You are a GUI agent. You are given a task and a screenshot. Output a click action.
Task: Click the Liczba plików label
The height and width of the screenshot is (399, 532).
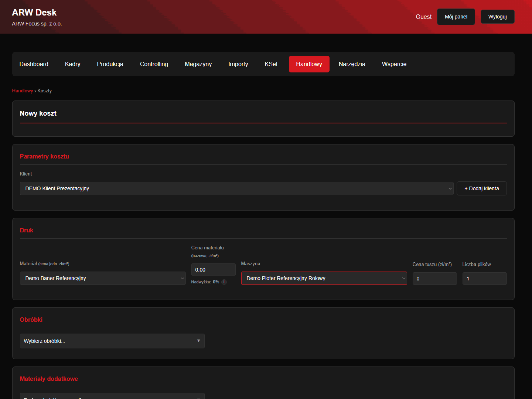click(x=477, y=264)
